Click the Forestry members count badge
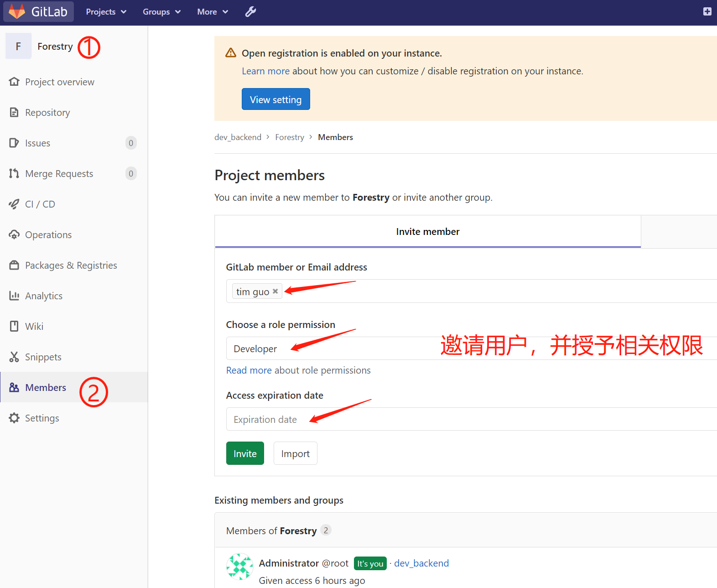717x588 pixels. [326, 530]
